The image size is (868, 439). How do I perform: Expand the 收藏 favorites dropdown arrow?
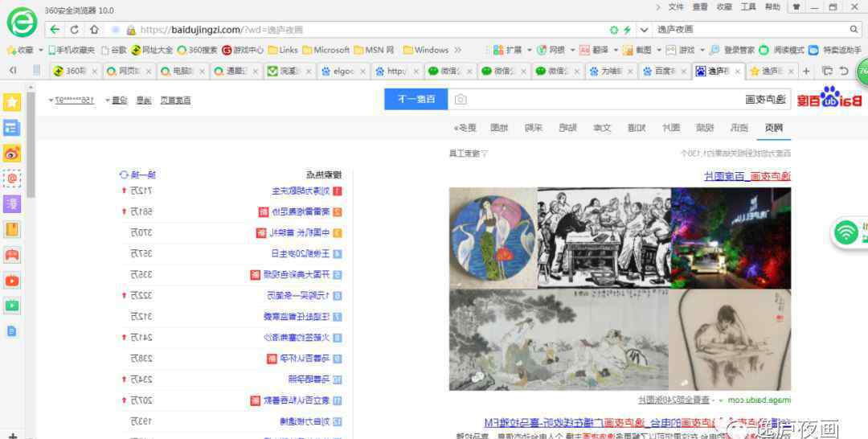(x=41, y=51)
